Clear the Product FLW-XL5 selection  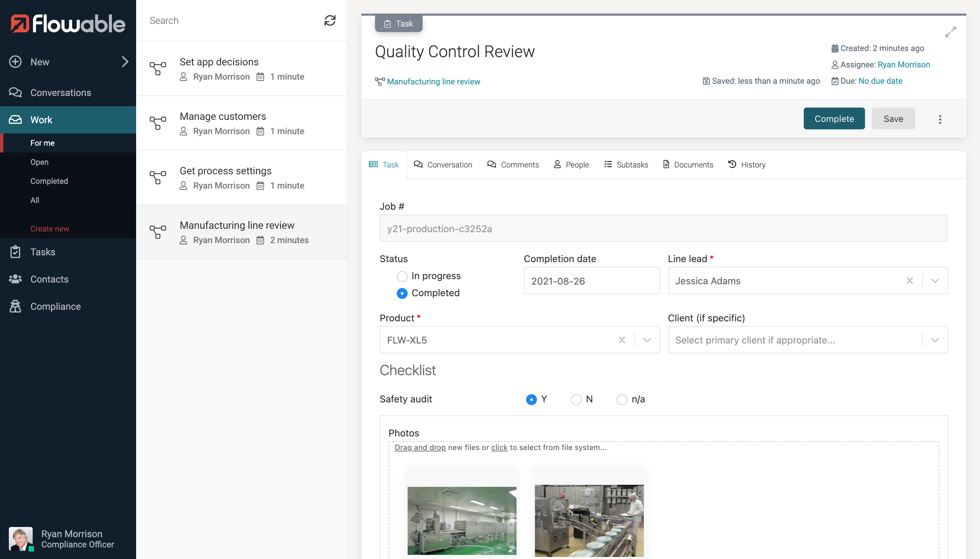point(622,340)
